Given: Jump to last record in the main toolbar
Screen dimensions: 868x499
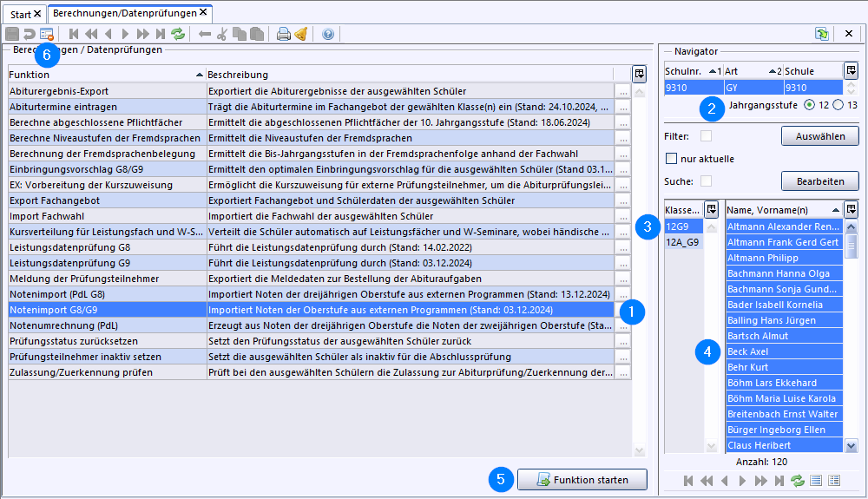Looking at the screenshot, I should tap(161, 35).
